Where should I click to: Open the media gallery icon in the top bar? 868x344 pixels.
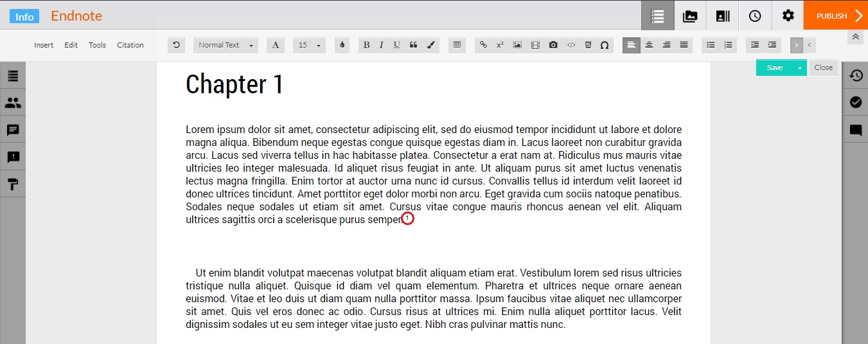[690, 16]
